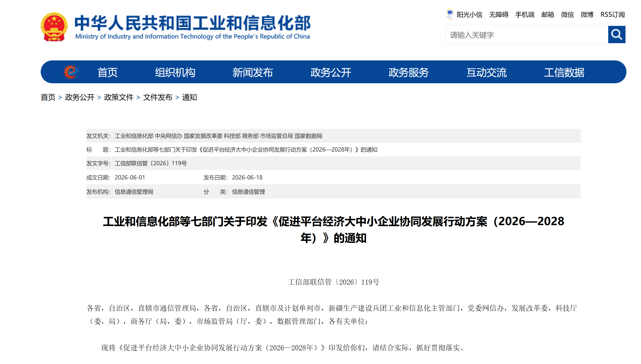Viewport: 641px width, 364px height.
Task: Click the centered document number below headline
Action: click(x=333, y=282)
